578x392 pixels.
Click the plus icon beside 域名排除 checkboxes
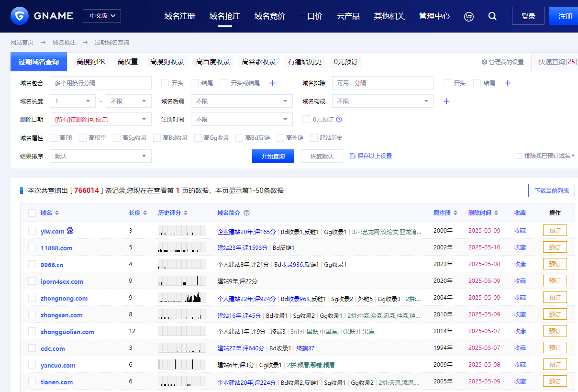[508, 83]
